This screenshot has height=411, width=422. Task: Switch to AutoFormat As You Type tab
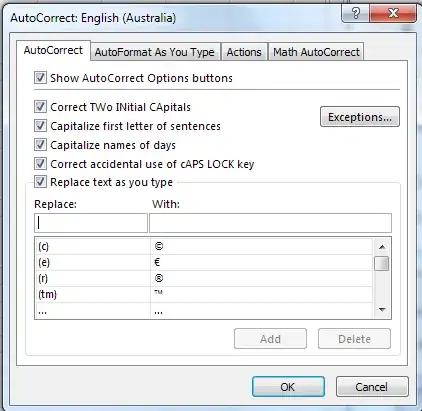click(x=155, y=52)
